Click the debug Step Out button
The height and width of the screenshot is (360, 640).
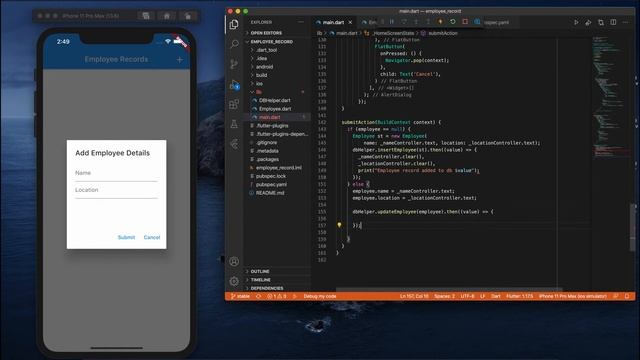[428, 22]
